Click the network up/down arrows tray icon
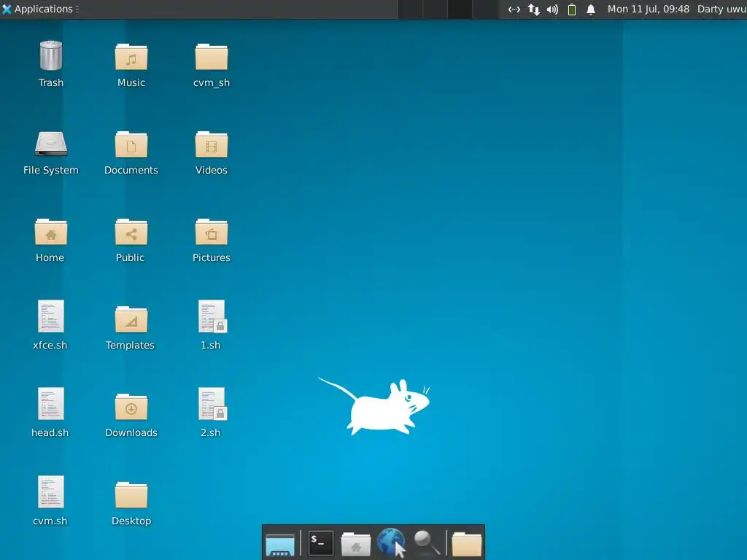The height and width of the screenshot is (560, 747). (533, 9)
